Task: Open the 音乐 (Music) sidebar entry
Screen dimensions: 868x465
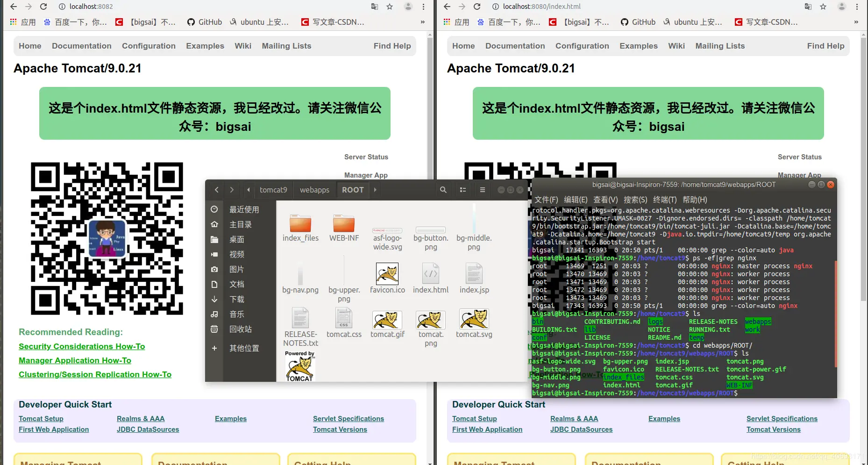Action: coord(236,314)
